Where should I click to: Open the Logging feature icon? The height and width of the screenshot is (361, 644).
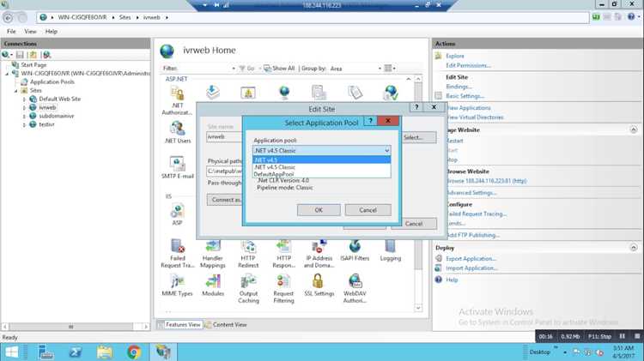point(390,250)
